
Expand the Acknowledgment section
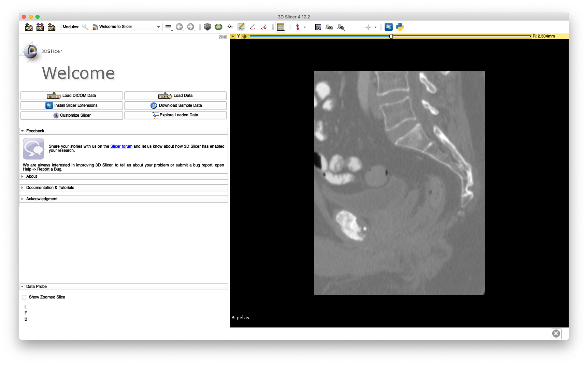124,199
